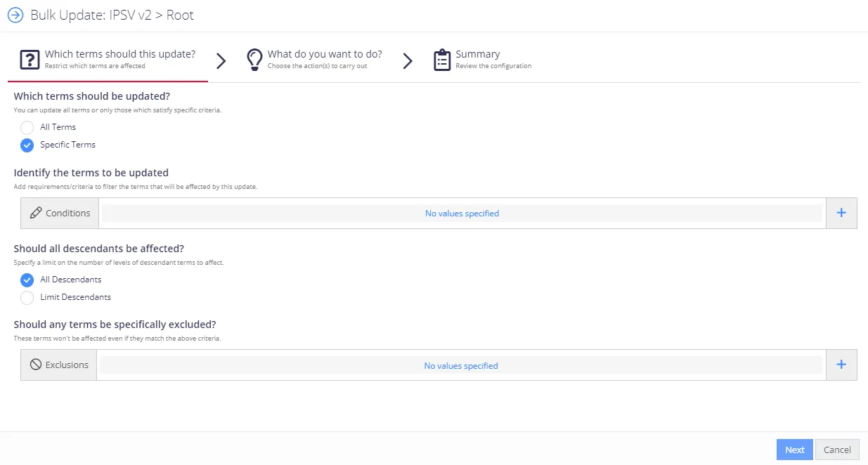Click the chevron before the Summary step
The image size is (868, 465).
click(408, 60)
